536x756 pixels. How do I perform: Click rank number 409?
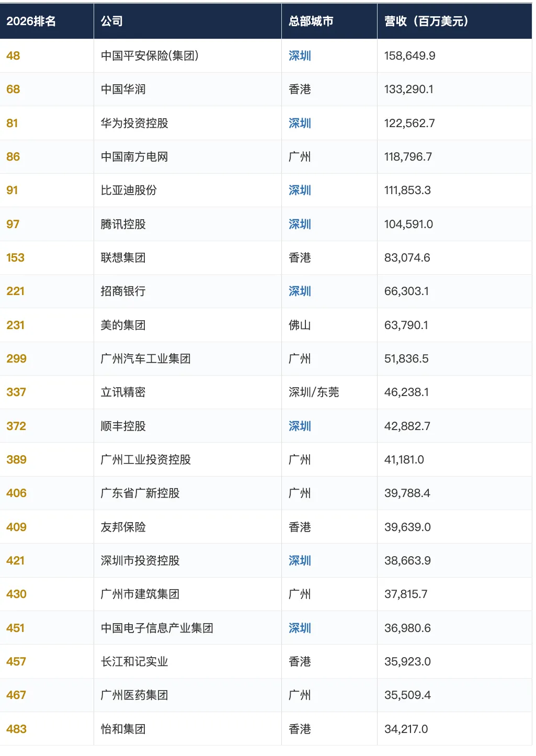16,527
